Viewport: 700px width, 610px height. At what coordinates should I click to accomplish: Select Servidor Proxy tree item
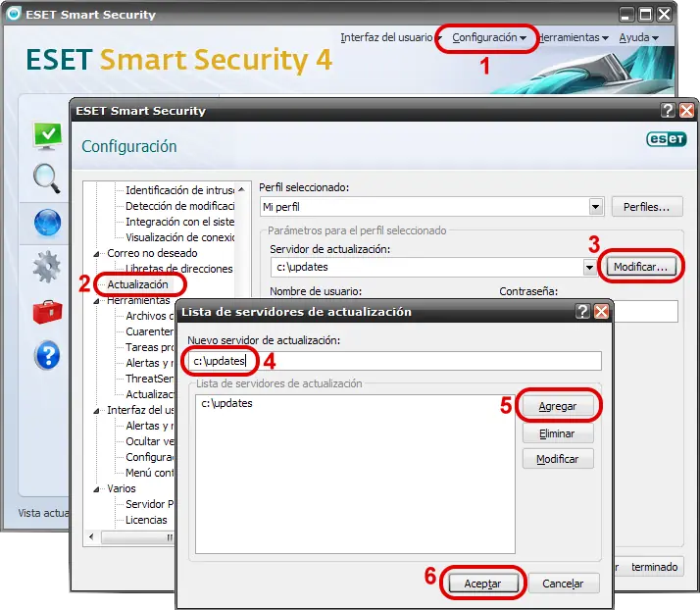(149, 504)
